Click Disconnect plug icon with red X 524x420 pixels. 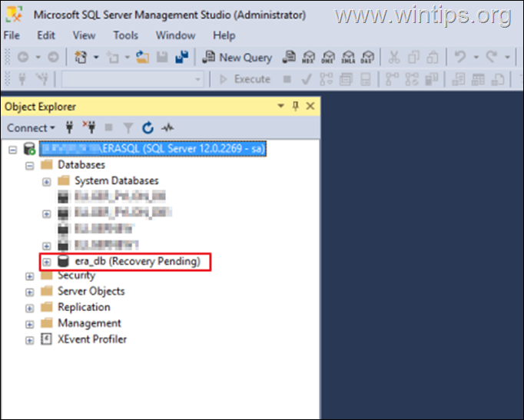(x=89, y=127)
